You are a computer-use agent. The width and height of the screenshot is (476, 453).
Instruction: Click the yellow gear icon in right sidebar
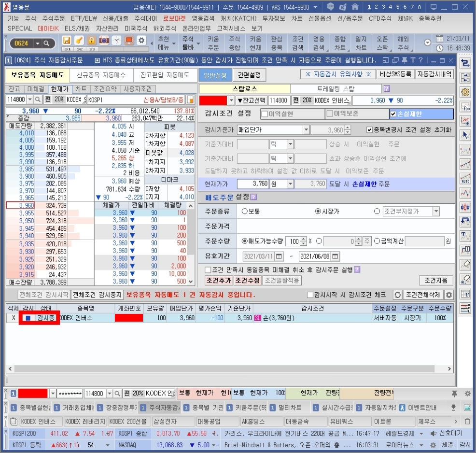click(x=465, y=92)
